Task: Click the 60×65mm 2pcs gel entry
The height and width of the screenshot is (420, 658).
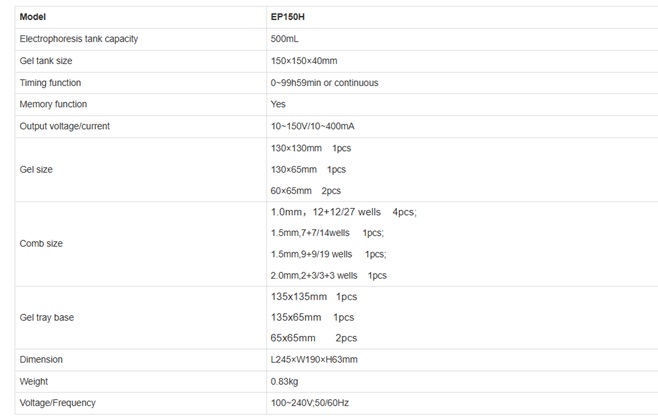Action: pyautogui.click(x=306, y=191)
